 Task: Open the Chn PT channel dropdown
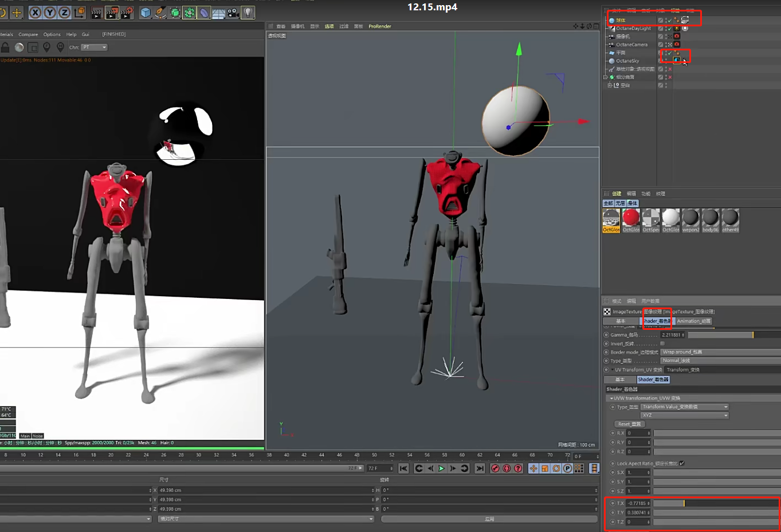[94, 48]
